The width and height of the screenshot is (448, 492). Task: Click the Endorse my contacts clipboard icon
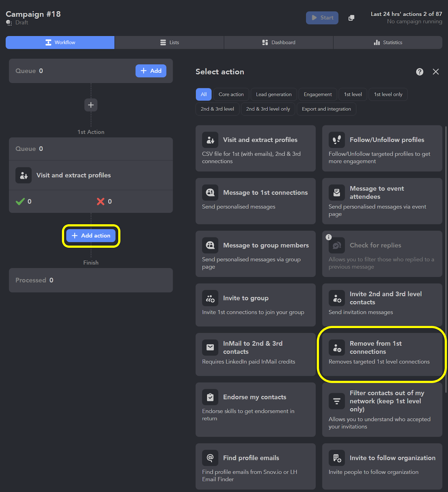click(210, 397)
